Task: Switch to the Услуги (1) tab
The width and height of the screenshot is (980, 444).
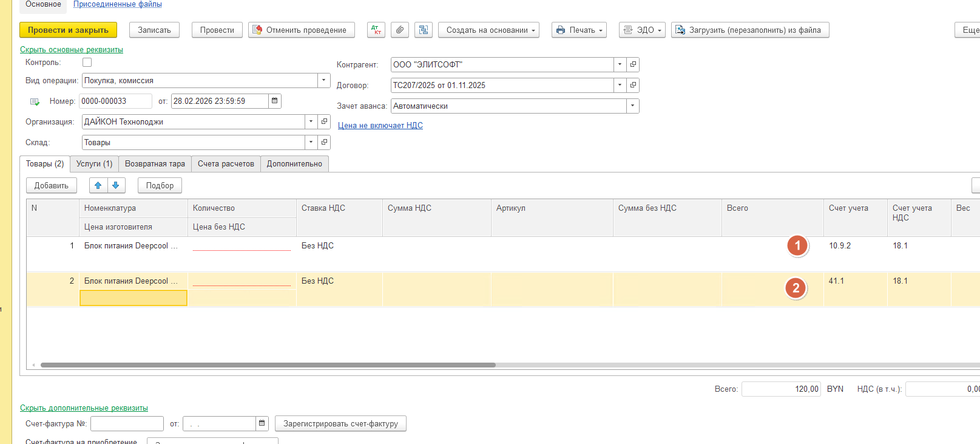Action: (x=94, y=164)
